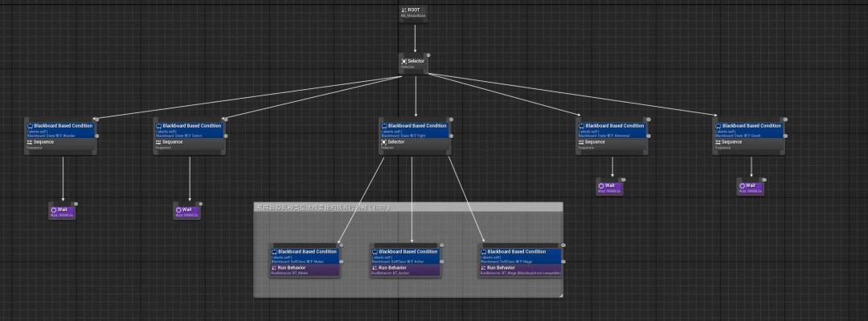Click the Run Behavior icon on the BT_Mage node
The image size is (868, 321).
(483, 268)
